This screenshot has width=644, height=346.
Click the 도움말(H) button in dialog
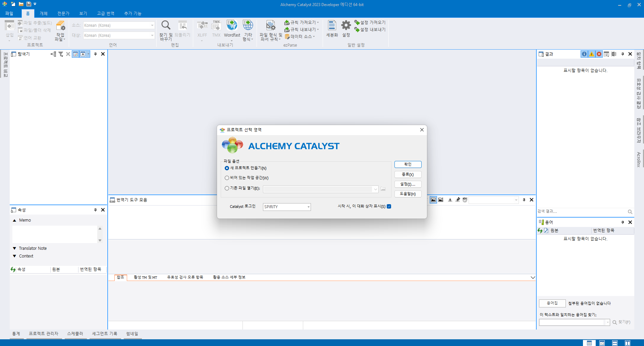[x=408, y=194]
